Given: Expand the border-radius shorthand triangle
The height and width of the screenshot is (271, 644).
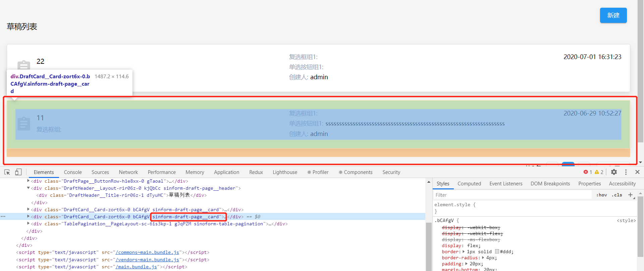Looking at the screenshot, I should pyautogui.click(x=483, y=258).
